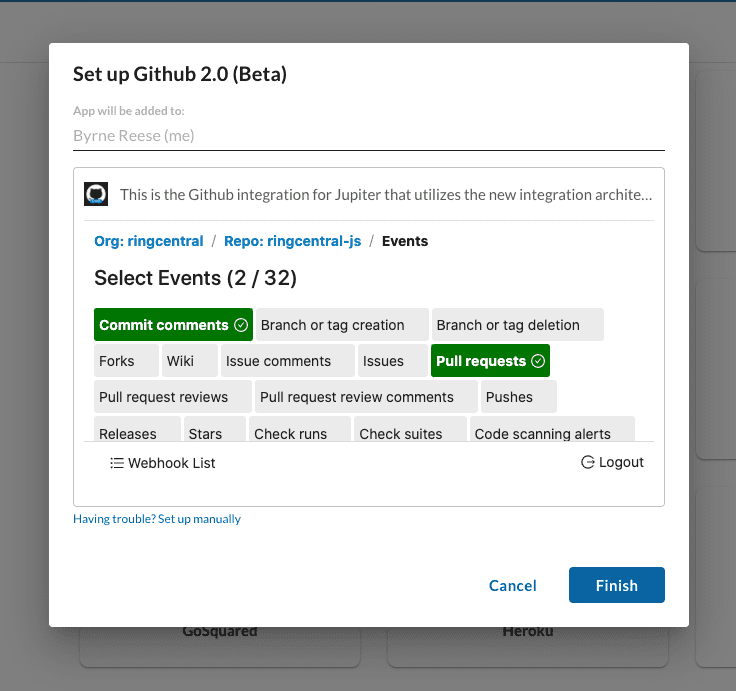
Task: Enable Pull request reviews event
Action: [x=172, y=397]
